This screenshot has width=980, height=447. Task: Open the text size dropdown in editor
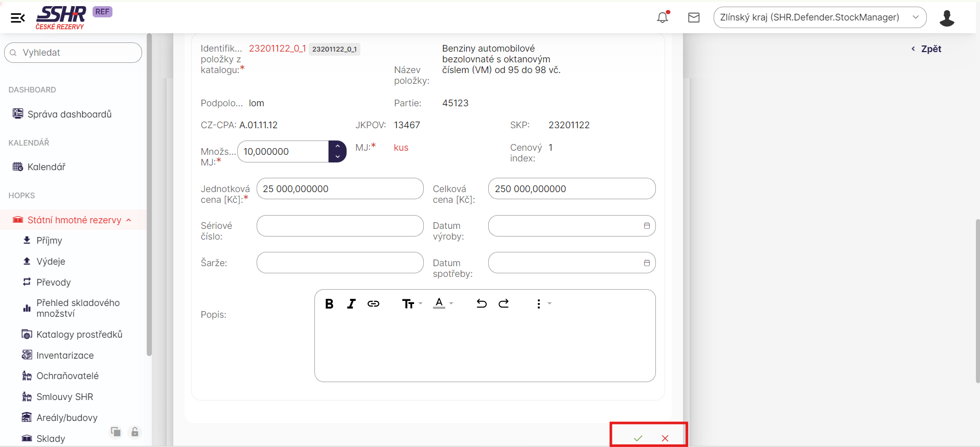click(412, 304)
